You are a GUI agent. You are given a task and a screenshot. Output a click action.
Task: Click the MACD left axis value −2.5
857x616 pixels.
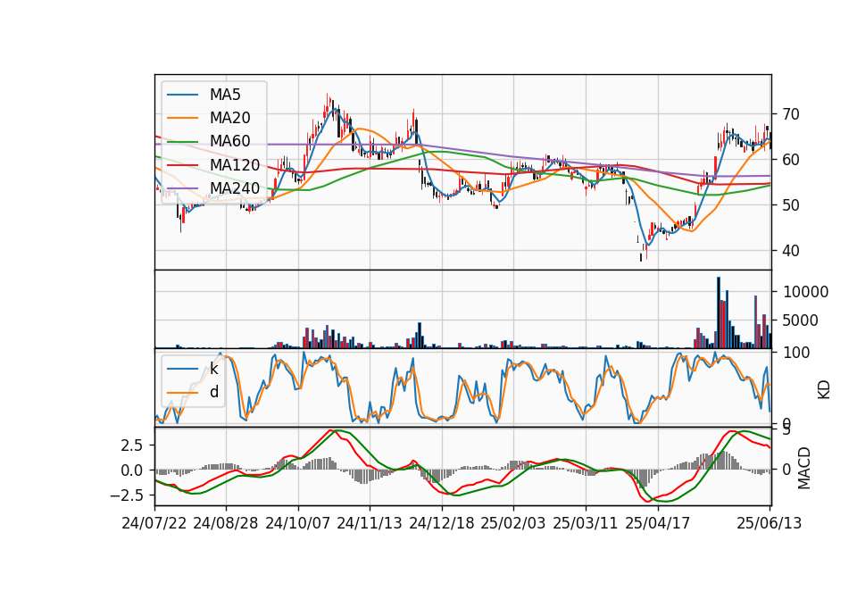click(x=127, y=495)
